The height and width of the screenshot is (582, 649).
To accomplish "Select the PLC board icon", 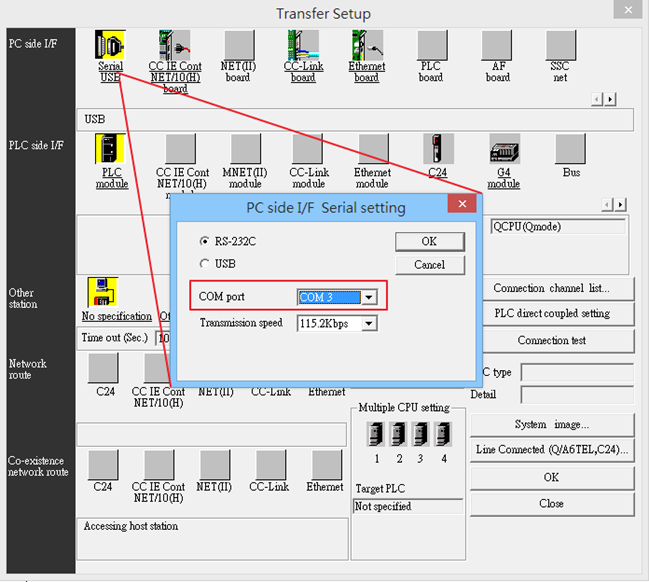I will point(432,45).
